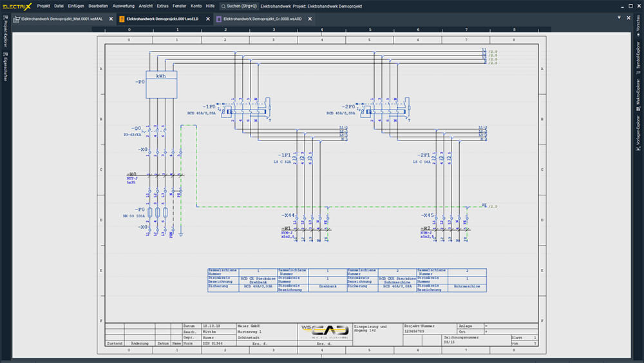Expand the open documents list arrow

click(620, 19)
